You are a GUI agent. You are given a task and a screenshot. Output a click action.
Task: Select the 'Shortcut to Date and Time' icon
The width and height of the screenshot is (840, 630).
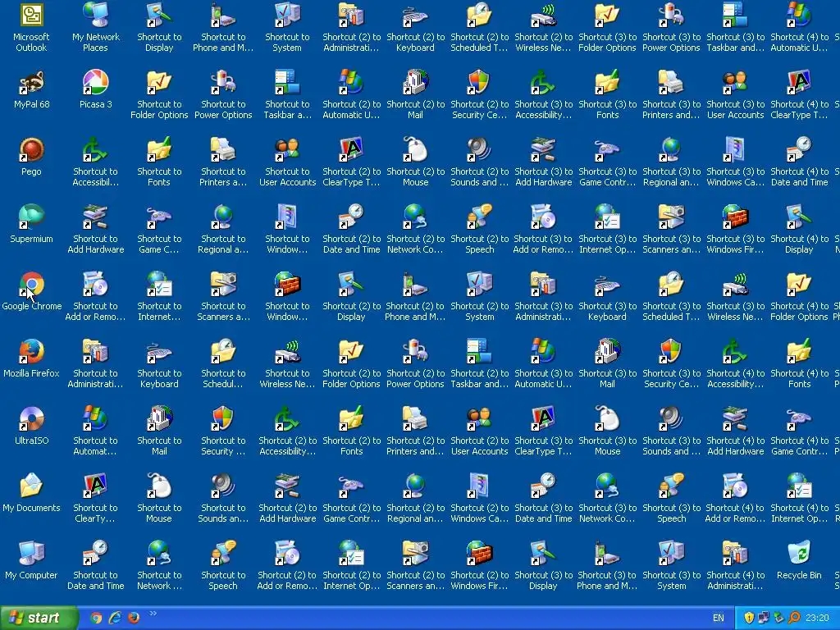click(x=95, y=554)
